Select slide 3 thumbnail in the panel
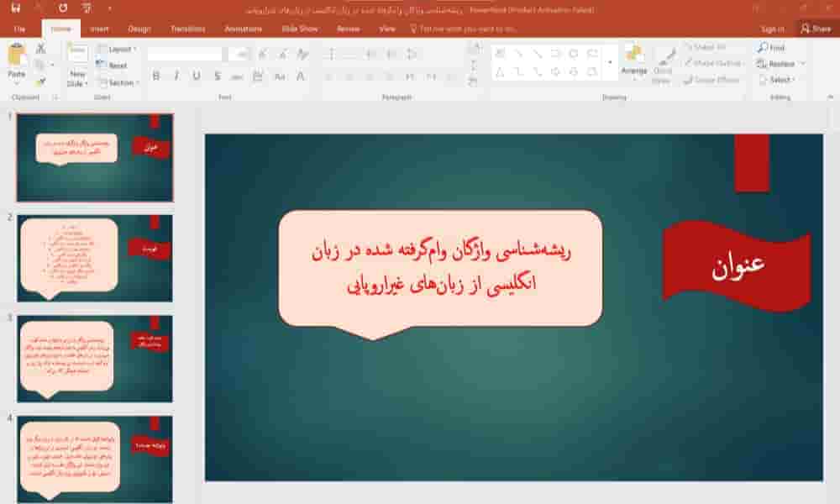The height and width of the screenshot is (504, 840). (x=94, y=359)
